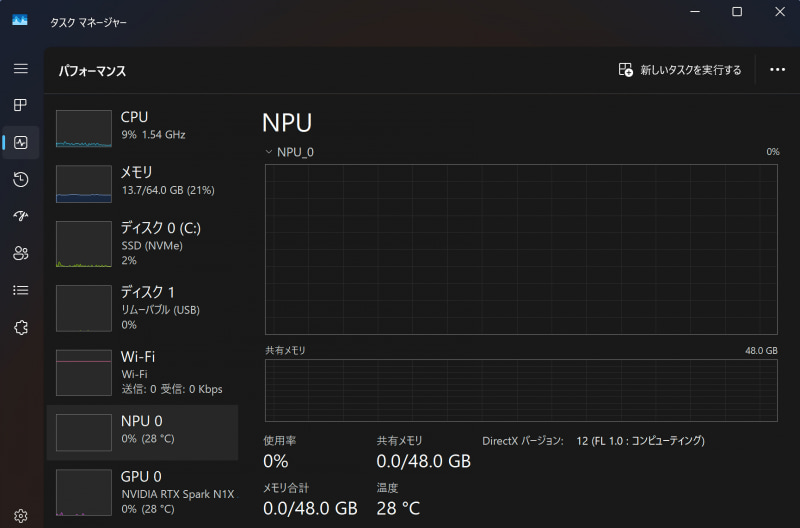Viewport: 800px width, 528px height.
Task: Select ディスク 0 (C:) entry
Action: click(142, 243)
